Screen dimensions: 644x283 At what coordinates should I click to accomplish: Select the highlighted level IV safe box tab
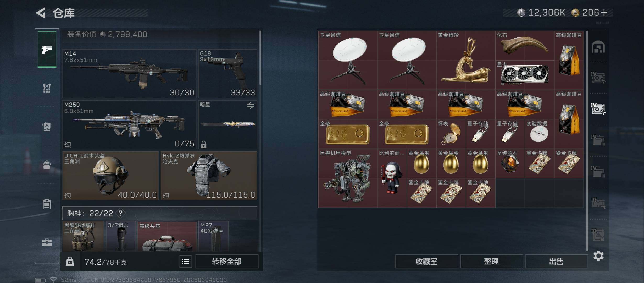(598, 109)
